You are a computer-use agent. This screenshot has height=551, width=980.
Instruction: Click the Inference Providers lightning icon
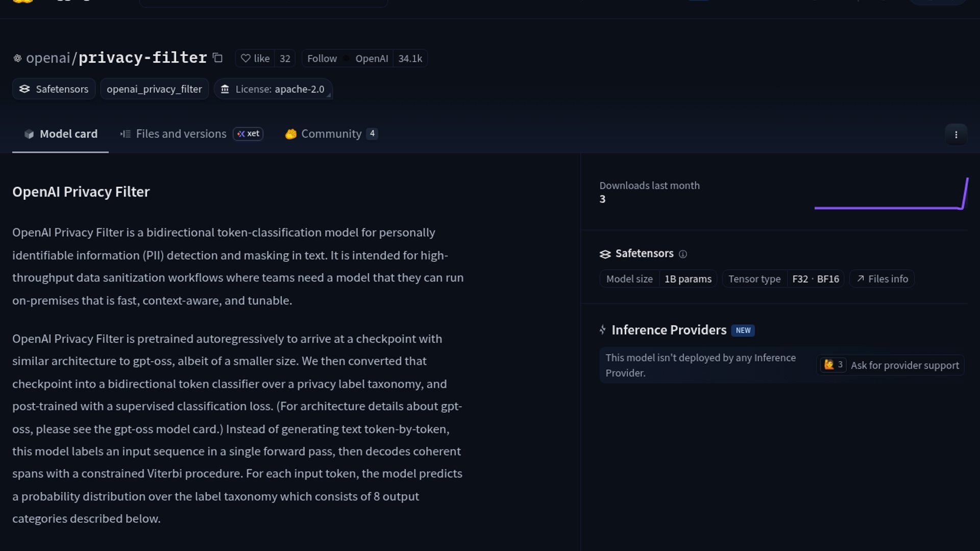pos(603,330)
